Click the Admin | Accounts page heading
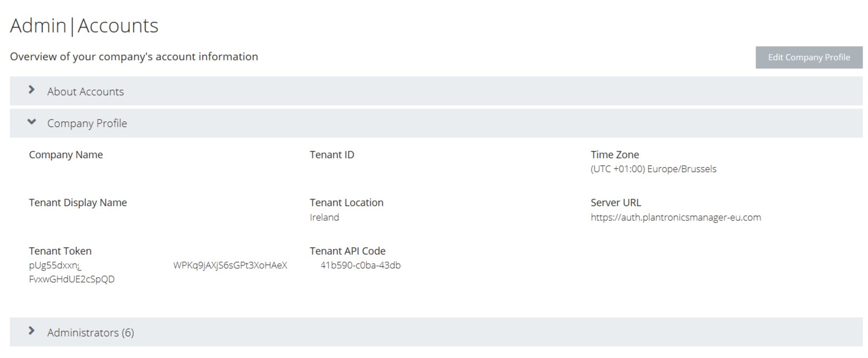Screen dimensions: 868x358 click(84, 26)
